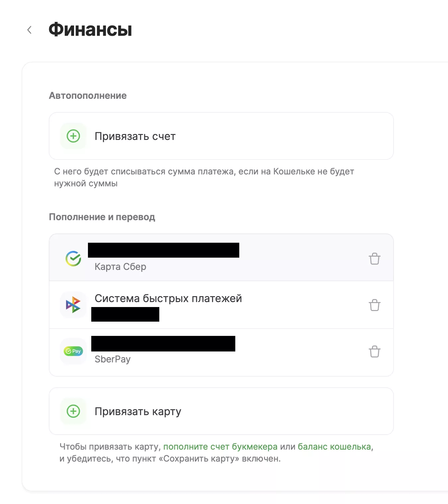
Task: Click the green plus icon beside Привязать карту
Action: (73, 411)
